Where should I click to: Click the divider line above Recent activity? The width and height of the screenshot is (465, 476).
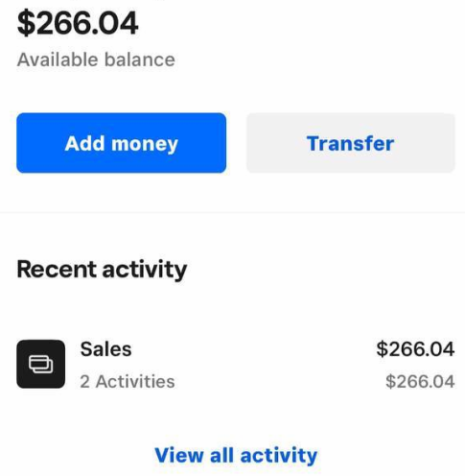(232, 212)
